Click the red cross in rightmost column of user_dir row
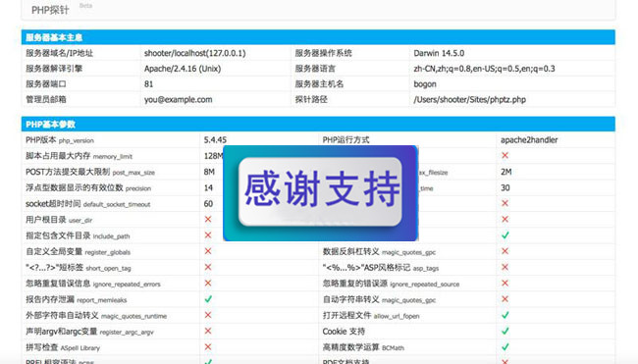The height and width of the screenshot is (364, 638). (x=505, y=219)
